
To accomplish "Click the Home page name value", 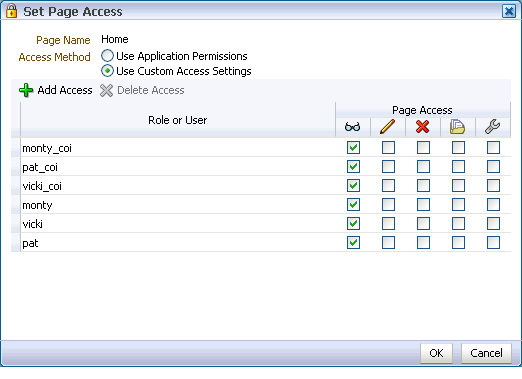I will 115,39.
